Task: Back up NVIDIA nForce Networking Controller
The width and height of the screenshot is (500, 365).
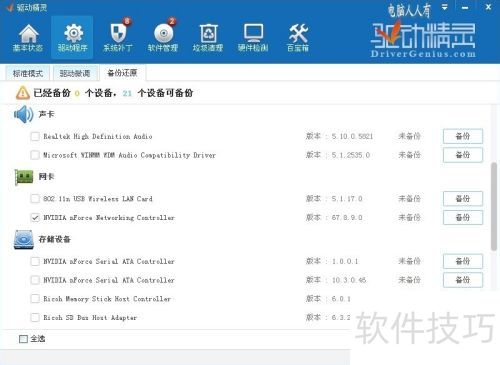Action: 463,218
